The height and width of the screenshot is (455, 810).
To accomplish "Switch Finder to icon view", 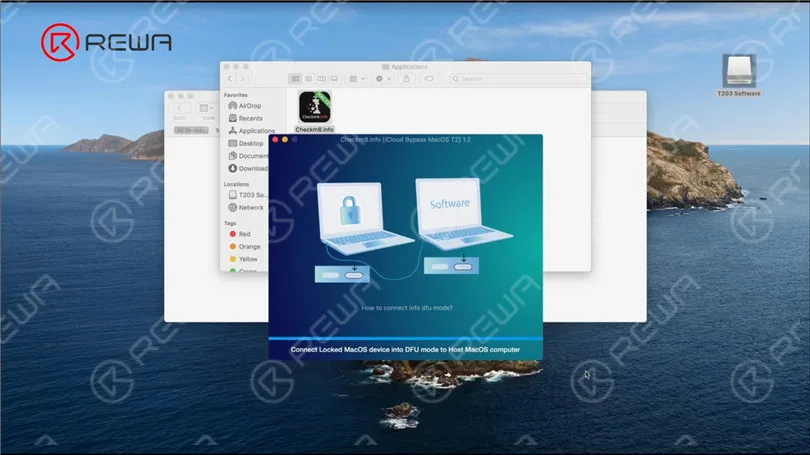I will [x=295, y=79].
